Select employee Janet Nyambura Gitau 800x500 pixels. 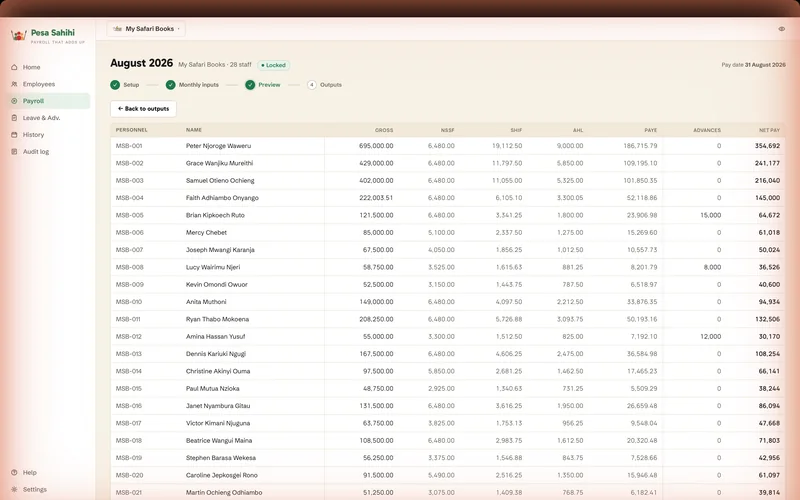[x=218, y=406]
